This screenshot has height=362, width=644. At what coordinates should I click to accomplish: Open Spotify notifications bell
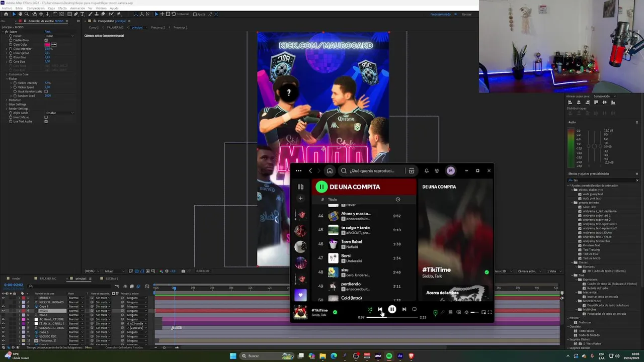tap(426, 171)
